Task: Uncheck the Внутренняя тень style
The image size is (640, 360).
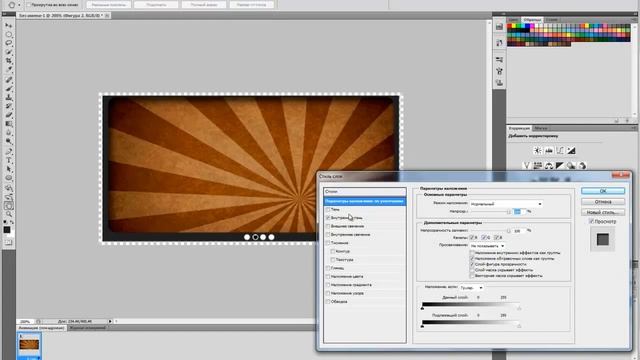Action: tap(328, 218)
